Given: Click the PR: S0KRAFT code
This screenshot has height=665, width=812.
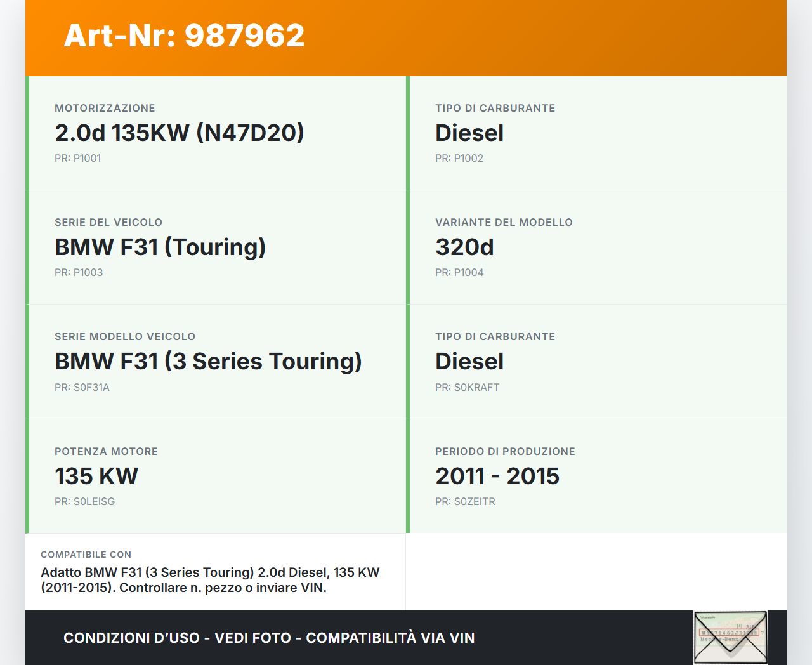Looking at the screenshot, I should (467, 387).
